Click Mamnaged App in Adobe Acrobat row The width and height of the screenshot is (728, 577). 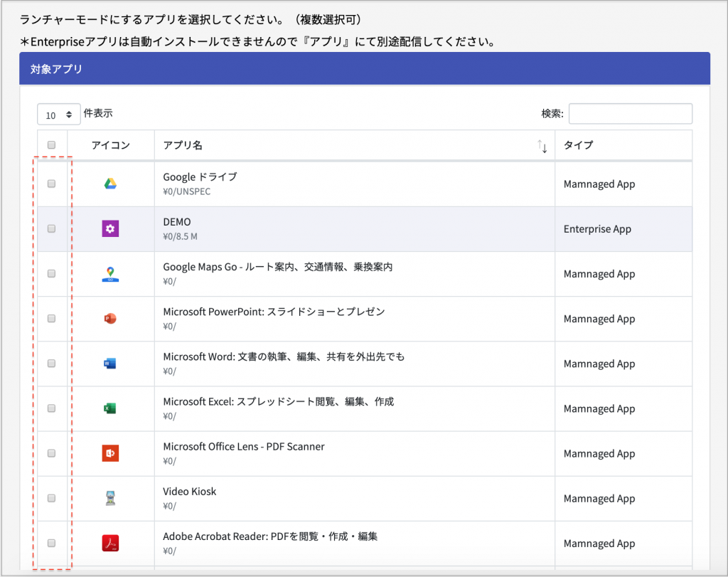point(599,544)
